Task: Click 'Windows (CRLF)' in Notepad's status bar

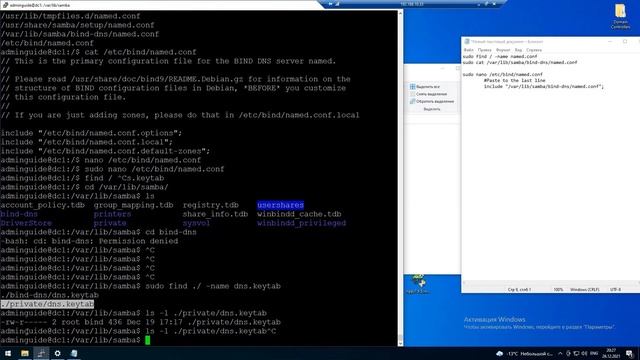Action: pos(584,289)
